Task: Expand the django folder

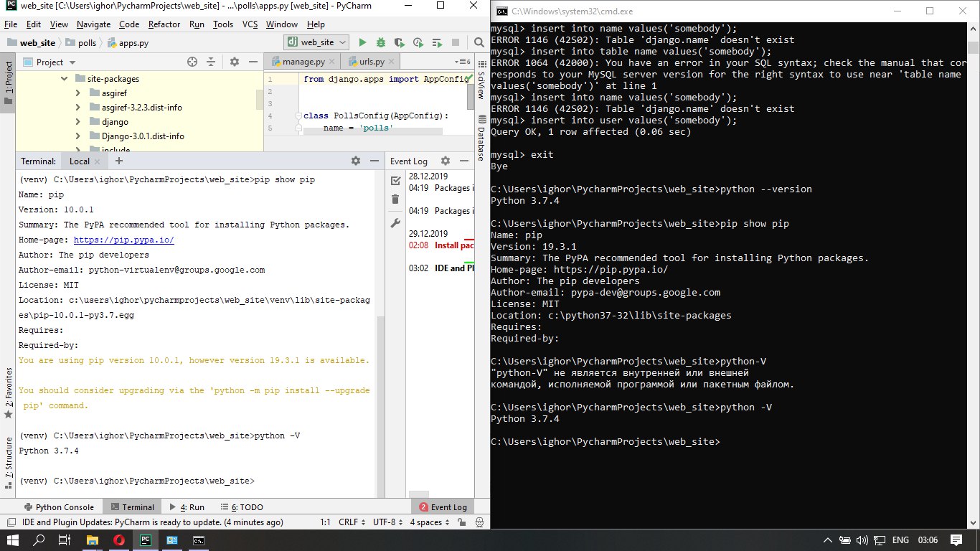Action: (78, 122)
